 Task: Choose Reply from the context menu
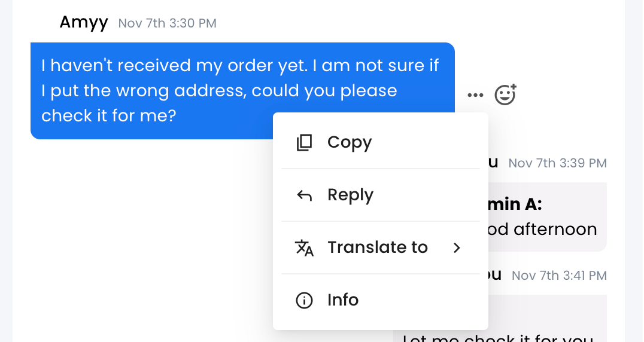coord(350,196)
